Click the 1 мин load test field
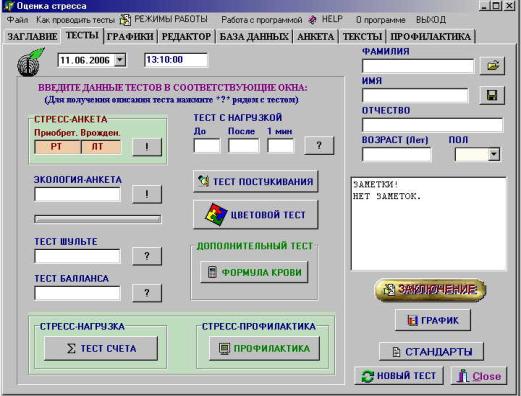Image resolution: width=521 pixels, height=396 pixels. click(280, 146)
